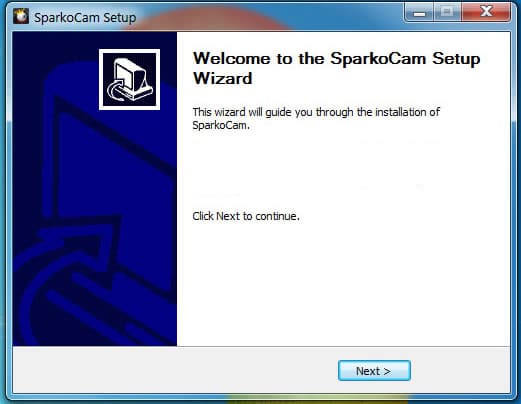Click the curved arrow on the installer icon
521x404 pixels.
(117, 91)
